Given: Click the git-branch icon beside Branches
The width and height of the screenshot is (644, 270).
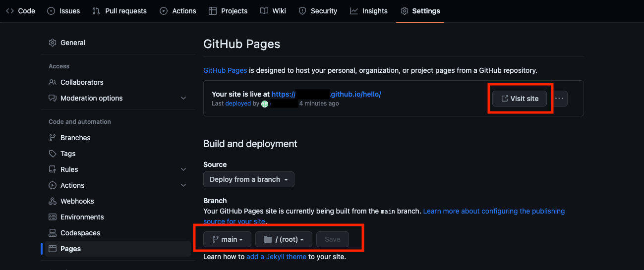Looking at the screenshot, I should click(53, 138).
